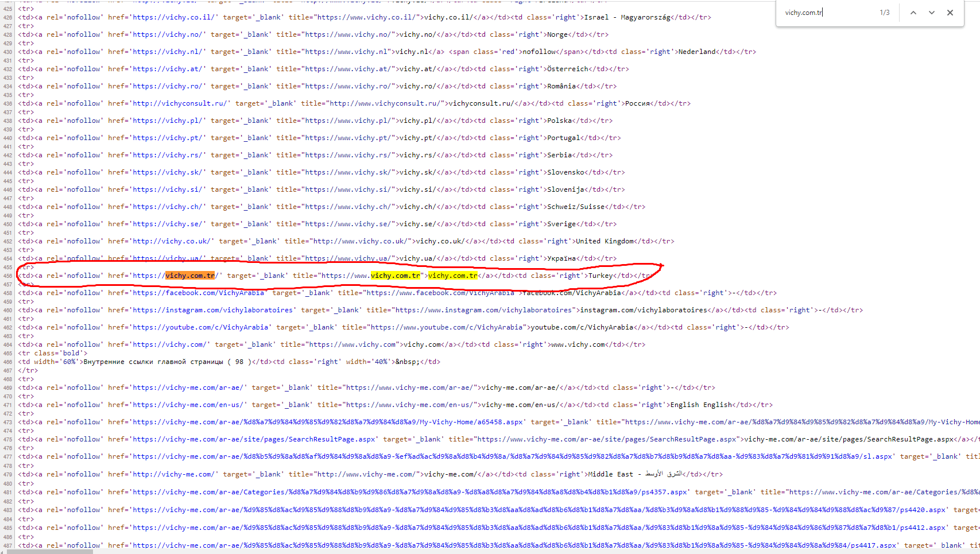
Task: Click the cell text 'Norge'
Action: 557,34
